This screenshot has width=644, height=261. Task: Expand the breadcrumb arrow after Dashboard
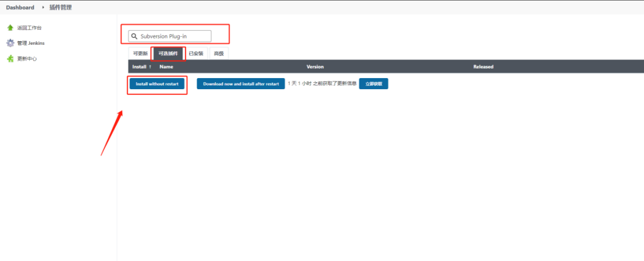pos(42,8)
